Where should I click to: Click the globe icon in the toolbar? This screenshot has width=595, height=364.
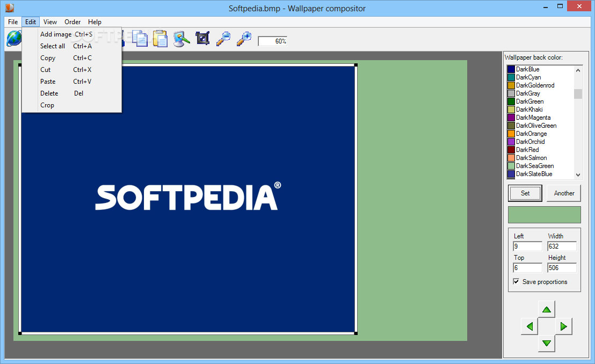[x=14, y=39]
